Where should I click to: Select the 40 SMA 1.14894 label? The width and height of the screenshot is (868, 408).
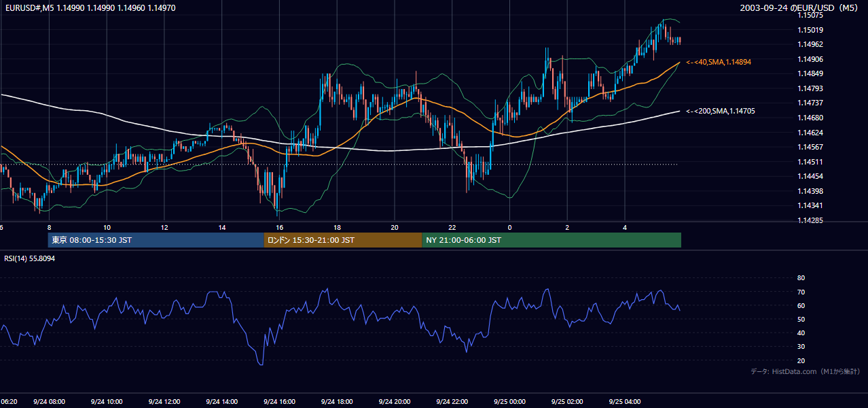[719, 62]
